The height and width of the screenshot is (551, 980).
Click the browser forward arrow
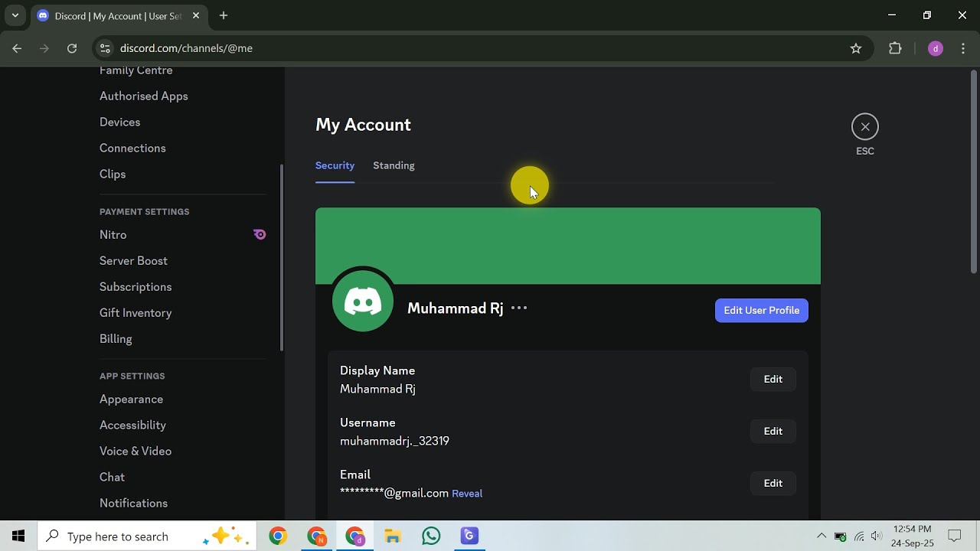pos(44,48)
